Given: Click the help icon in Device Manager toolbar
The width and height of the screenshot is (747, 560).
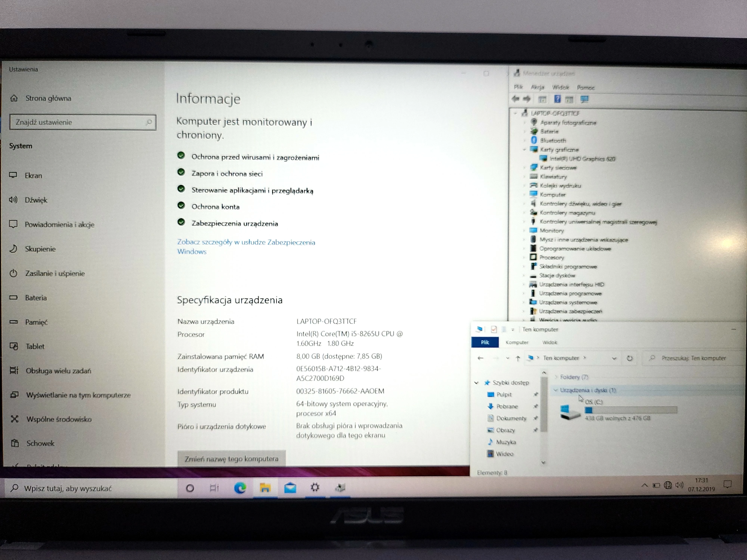Looking at the screenshot, I should coord(557,99).
